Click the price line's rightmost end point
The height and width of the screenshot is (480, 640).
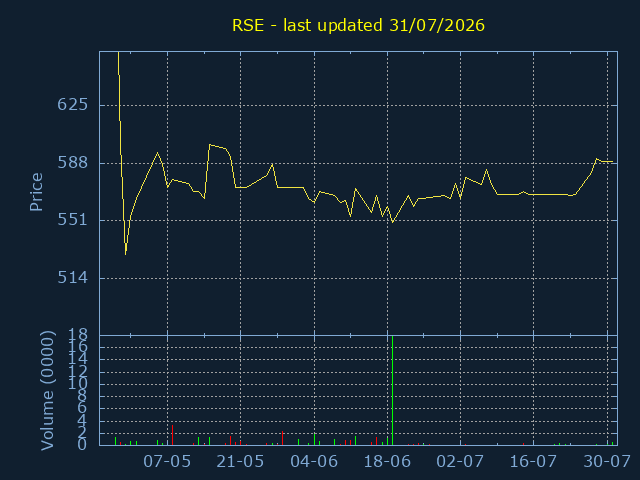point(613,162)
